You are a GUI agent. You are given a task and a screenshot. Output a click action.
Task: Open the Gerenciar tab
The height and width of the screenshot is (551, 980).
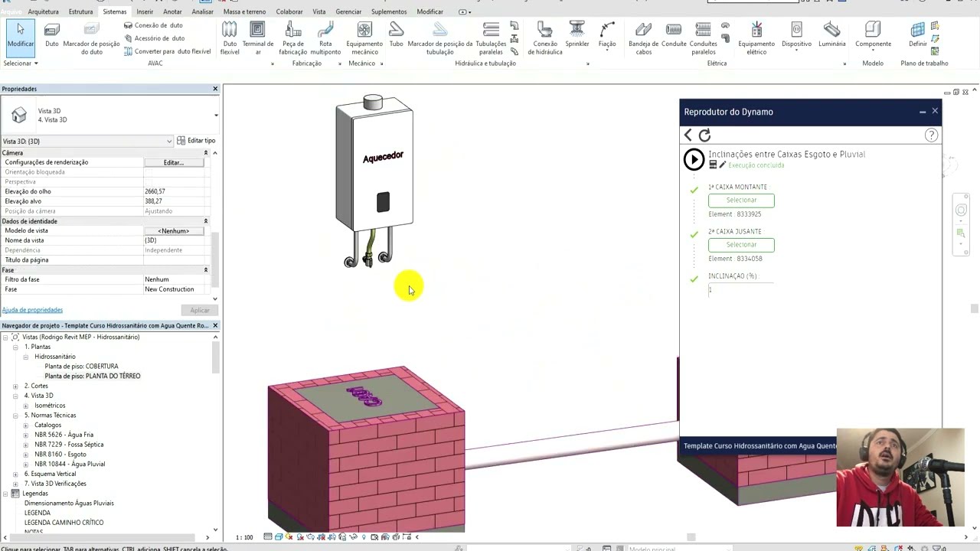point(348,11)
